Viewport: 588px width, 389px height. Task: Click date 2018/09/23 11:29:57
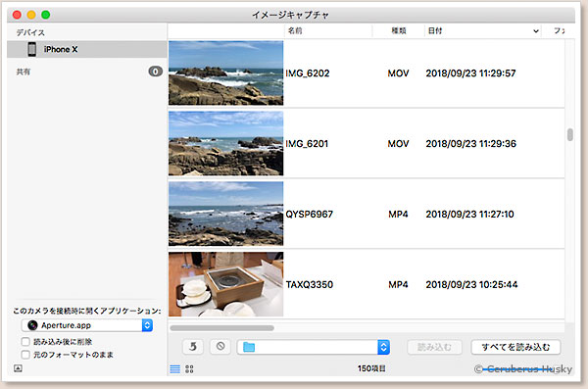[470, 73]
